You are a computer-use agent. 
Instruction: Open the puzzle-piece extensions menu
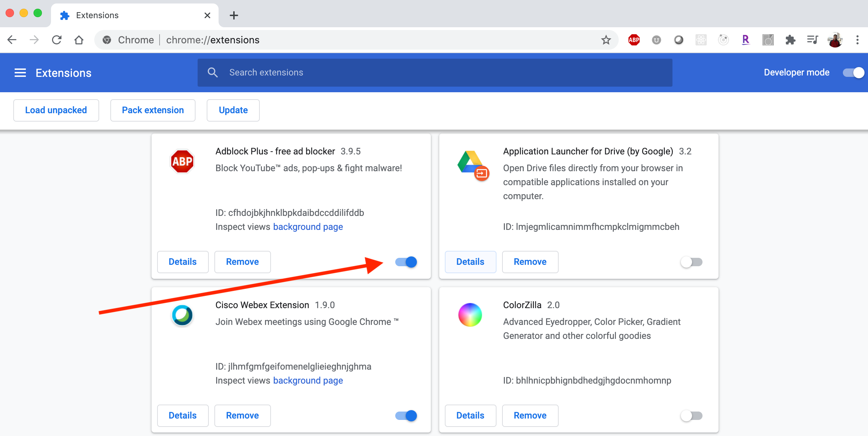(790, 40)
